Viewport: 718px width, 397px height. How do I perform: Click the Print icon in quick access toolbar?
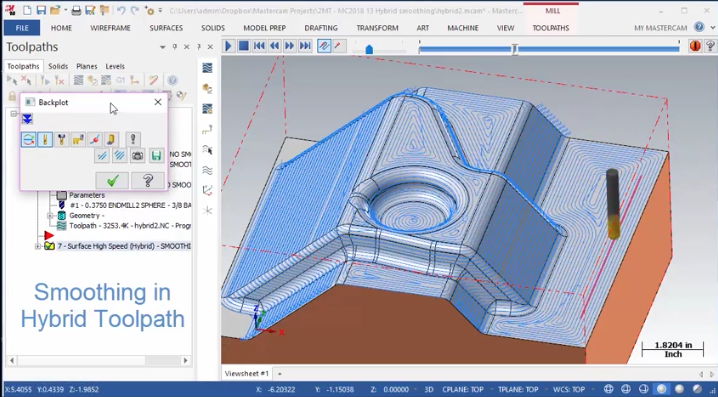tap(76, 10)
